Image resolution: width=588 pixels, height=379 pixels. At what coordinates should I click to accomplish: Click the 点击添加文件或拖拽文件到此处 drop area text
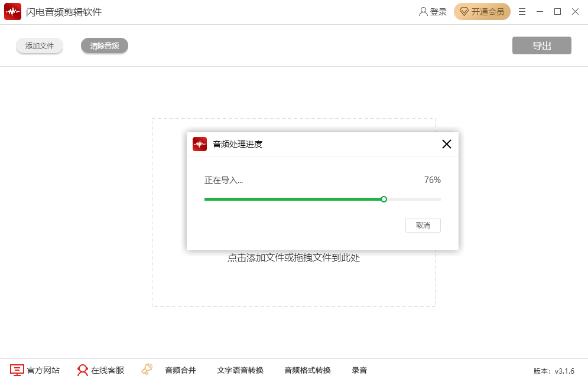tap(294, 258)
